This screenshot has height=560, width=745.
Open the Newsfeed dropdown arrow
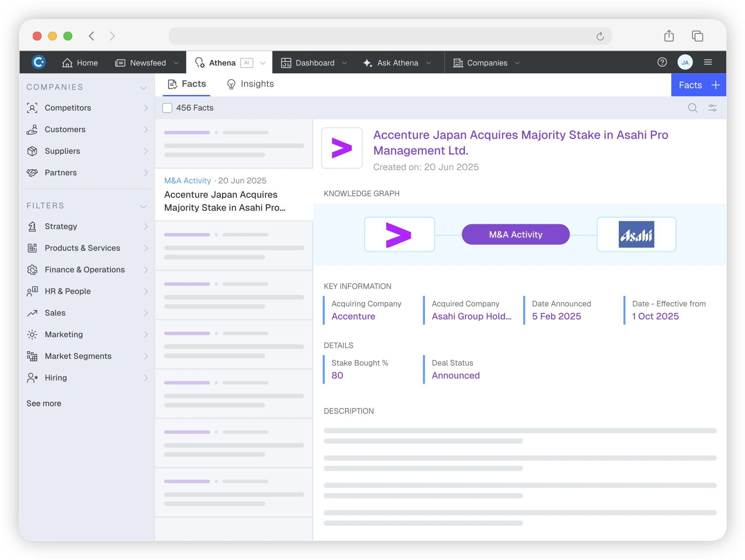point(176,63)
